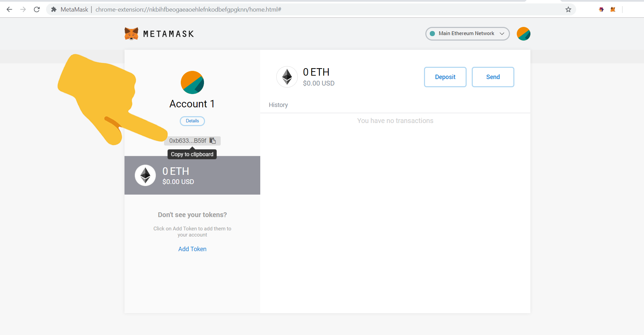Image resolution: width=644 pixels, height=335 pixels.
Task: Click the browser back arrow
Action: click(10, 10)
